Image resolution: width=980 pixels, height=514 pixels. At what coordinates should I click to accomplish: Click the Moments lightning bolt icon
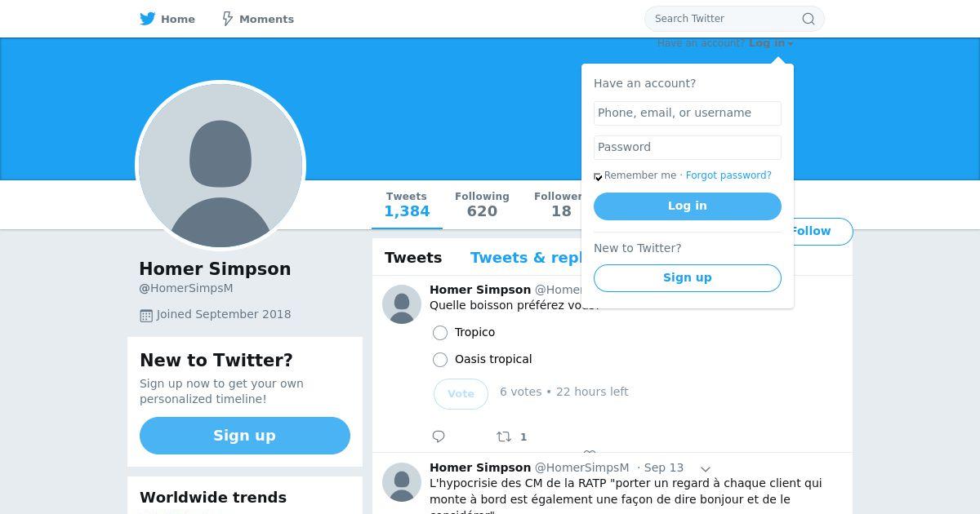click(228, 19)
